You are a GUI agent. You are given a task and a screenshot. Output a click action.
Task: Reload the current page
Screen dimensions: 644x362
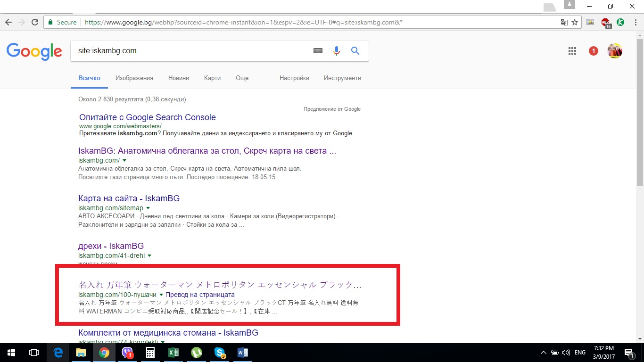pos(34,22)
